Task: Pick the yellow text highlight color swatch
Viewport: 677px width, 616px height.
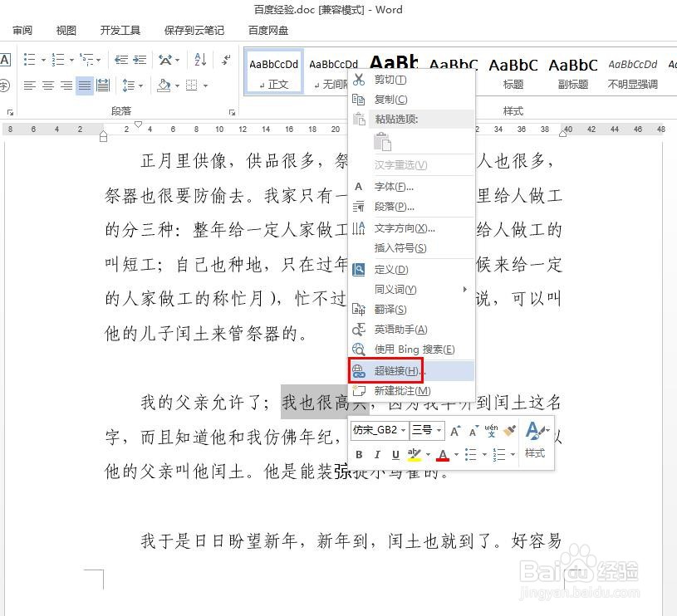Action: click(415, 454)
